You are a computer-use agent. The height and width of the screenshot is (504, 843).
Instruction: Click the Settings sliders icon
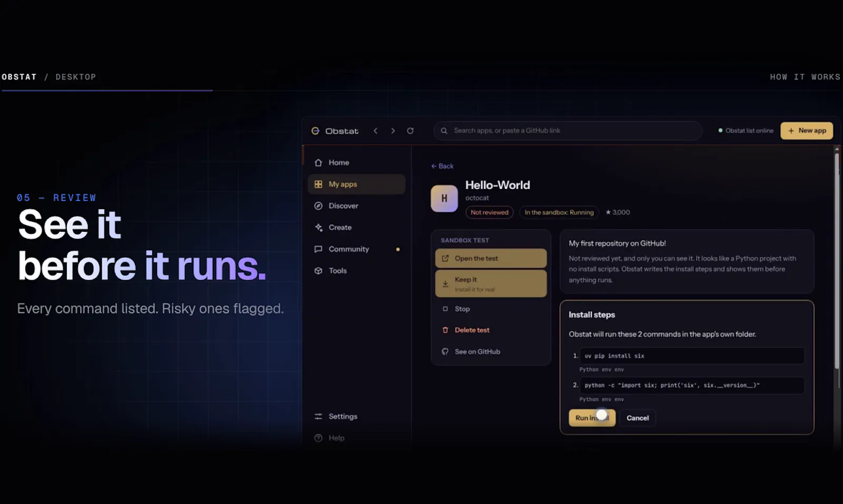[318, 417]
